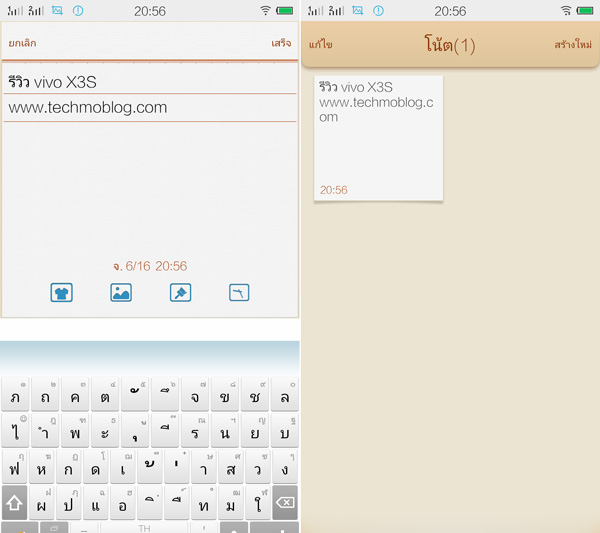Viewport: 600px width, 533px height.
Task: Tap the ไ key with smiley hint
Action: (x=15, y=430)
